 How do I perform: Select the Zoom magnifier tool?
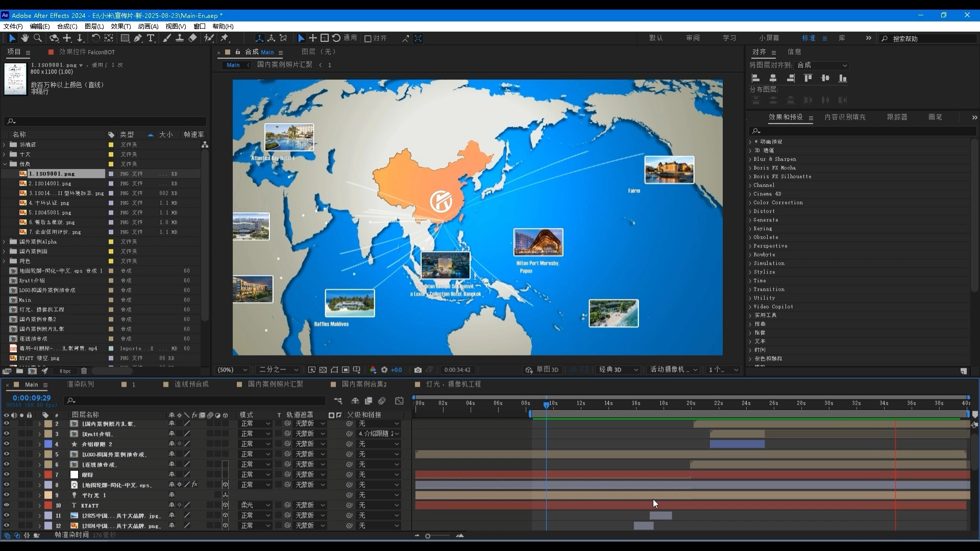point(38,38)
